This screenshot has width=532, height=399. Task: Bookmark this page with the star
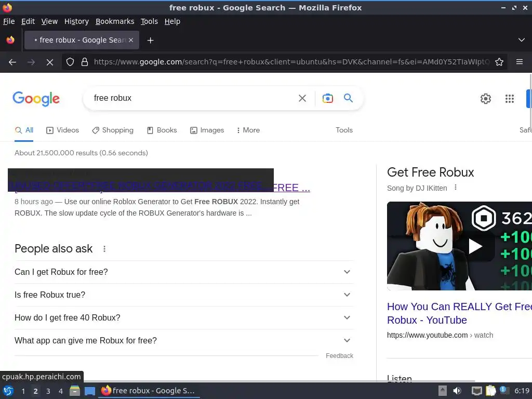[499, 62]
